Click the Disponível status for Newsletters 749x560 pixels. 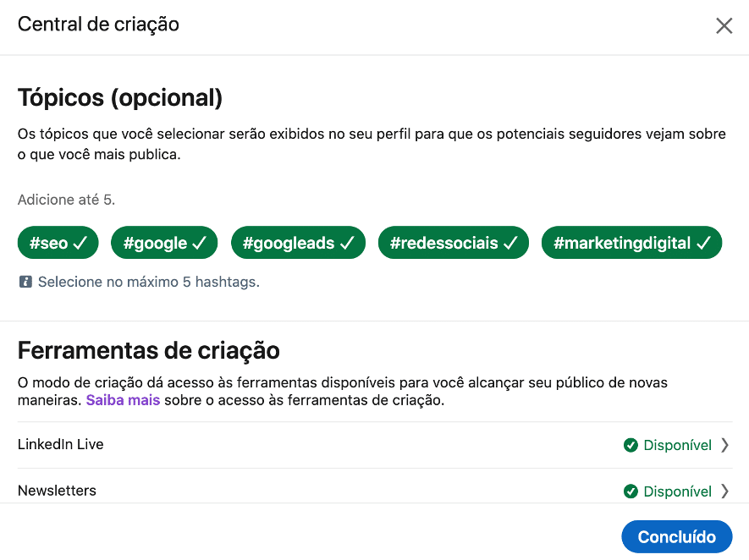[x=677, y=491]
